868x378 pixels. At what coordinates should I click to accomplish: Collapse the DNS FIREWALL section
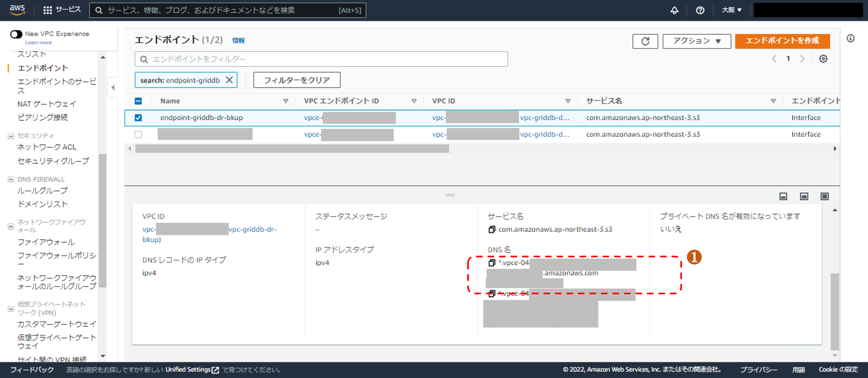click(x=11, y=179)
